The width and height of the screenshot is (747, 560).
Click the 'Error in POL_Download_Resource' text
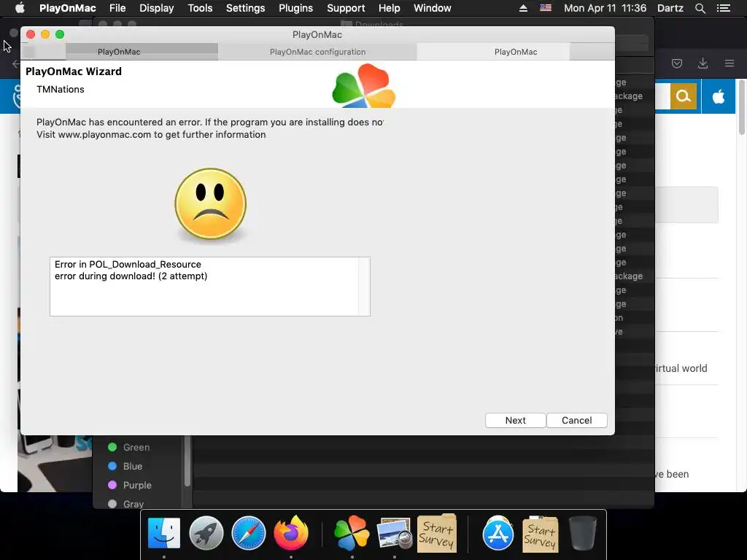pyautogui.click(x=128, y=264)
